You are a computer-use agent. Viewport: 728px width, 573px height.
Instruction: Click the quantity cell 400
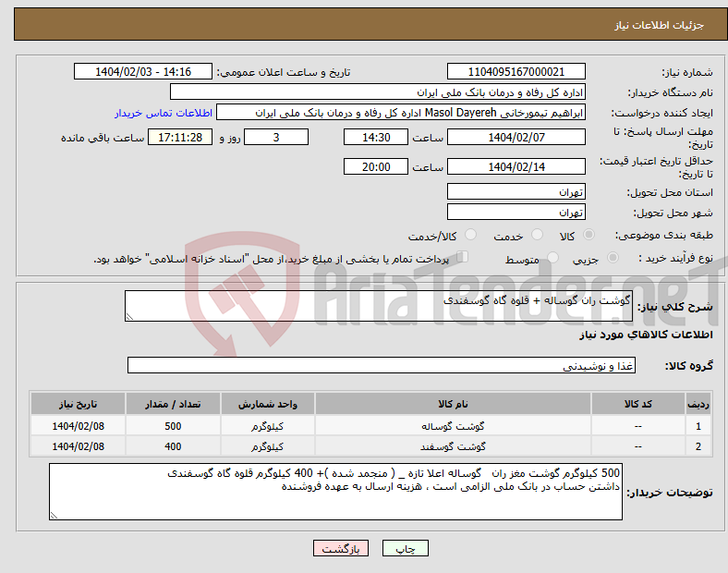point(173,446)
